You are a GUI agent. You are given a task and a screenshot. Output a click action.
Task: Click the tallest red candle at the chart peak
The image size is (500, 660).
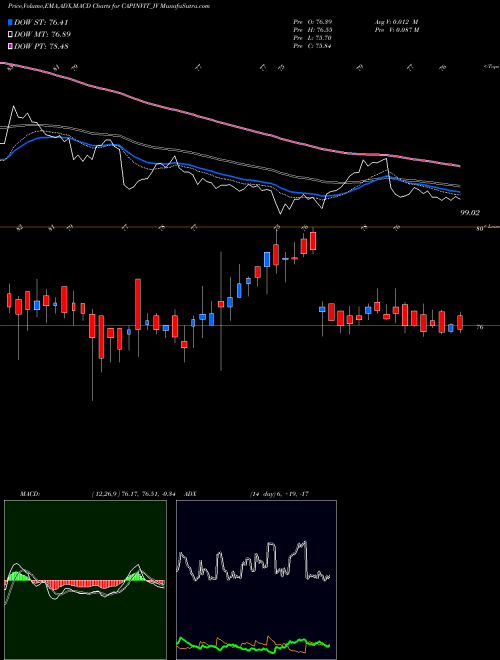313,241
